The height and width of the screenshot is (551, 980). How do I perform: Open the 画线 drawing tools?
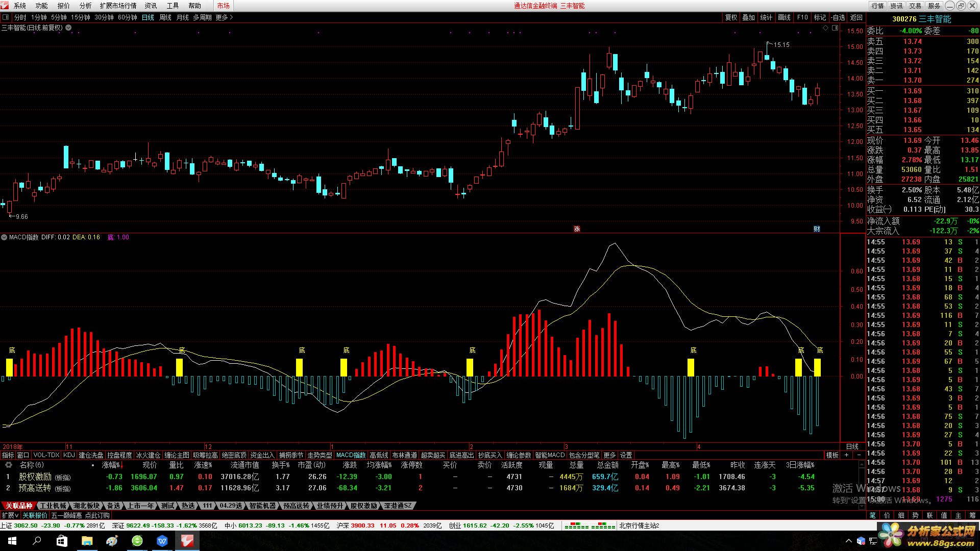[784, 17]
